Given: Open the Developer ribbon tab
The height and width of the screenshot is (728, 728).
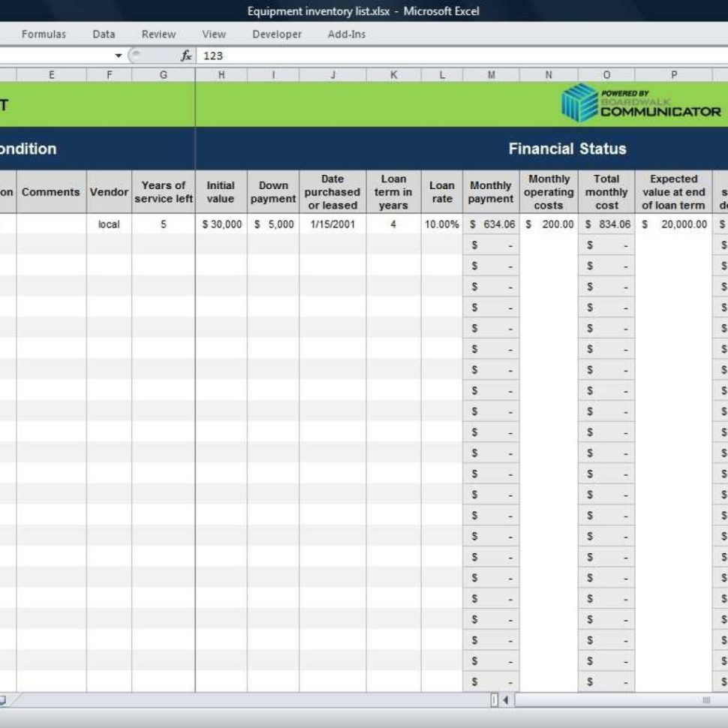Looking at the screenshot, I should click(x=276, y=34).
